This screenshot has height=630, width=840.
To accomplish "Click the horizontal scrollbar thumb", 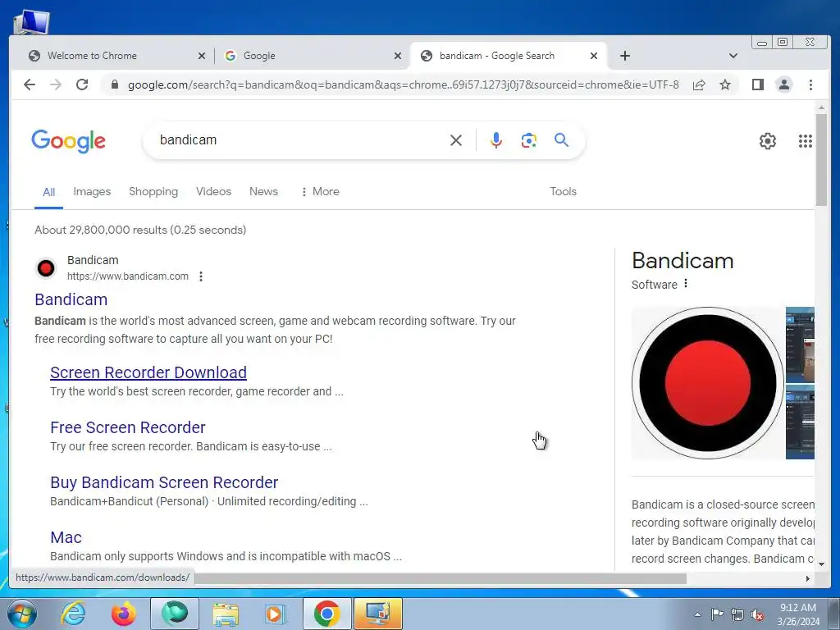I will coord(440,578).
